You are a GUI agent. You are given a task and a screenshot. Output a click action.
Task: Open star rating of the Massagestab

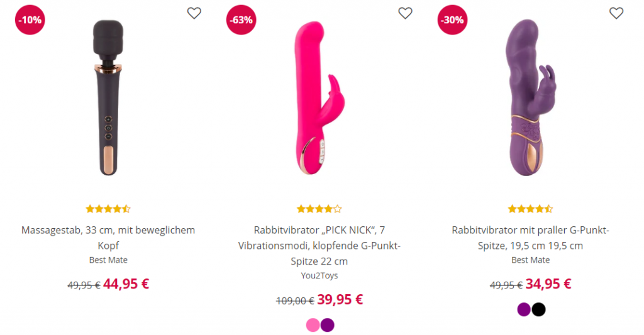[108, 209]
